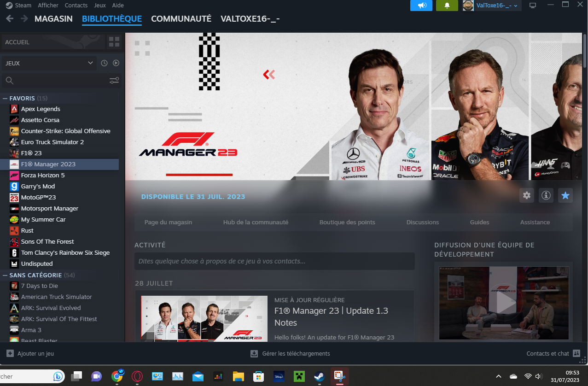588x386 pixels.
Task: Open the Update 1.3 news thumbnail
Action: pos(204,318)
